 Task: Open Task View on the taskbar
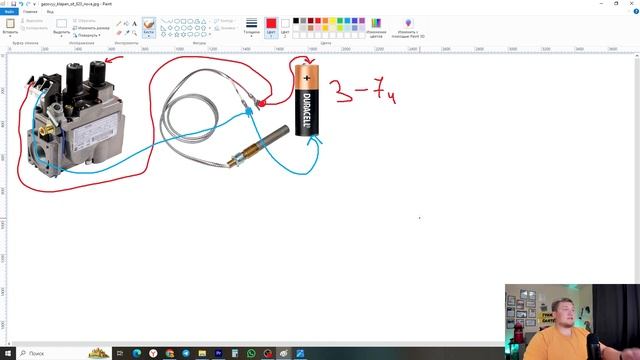pyautogui.click(x=120, y=353)
